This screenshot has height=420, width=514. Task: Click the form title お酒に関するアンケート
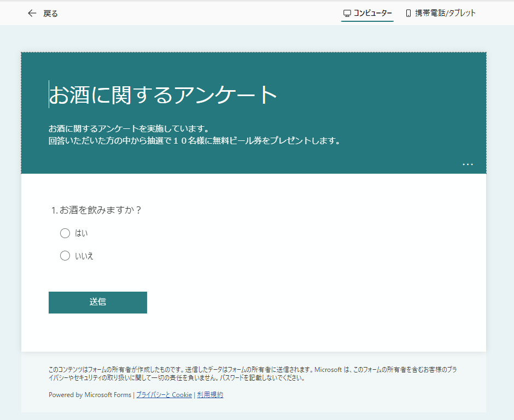coord(163,94)
